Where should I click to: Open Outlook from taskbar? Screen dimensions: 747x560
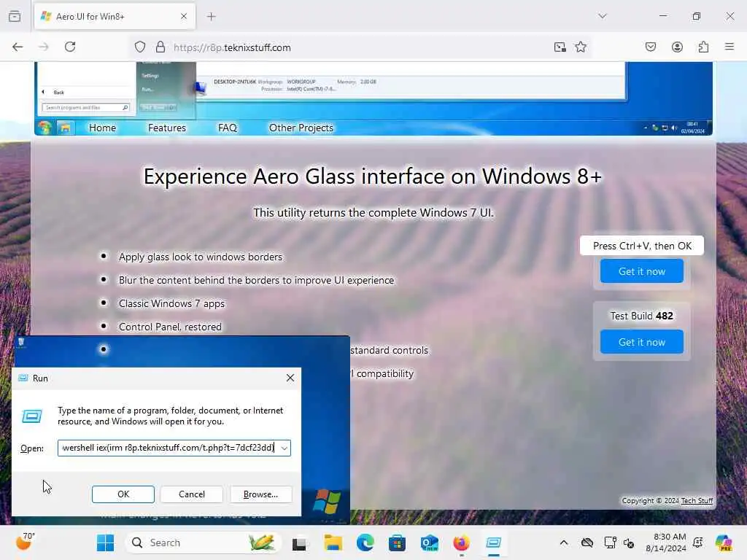429,542
